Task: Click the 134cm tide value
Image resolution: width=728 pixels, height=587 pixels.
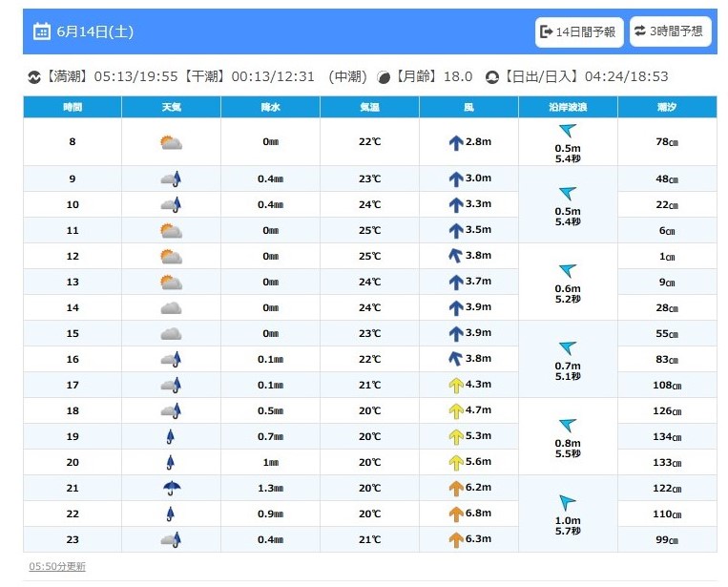Action: (667, 436)
